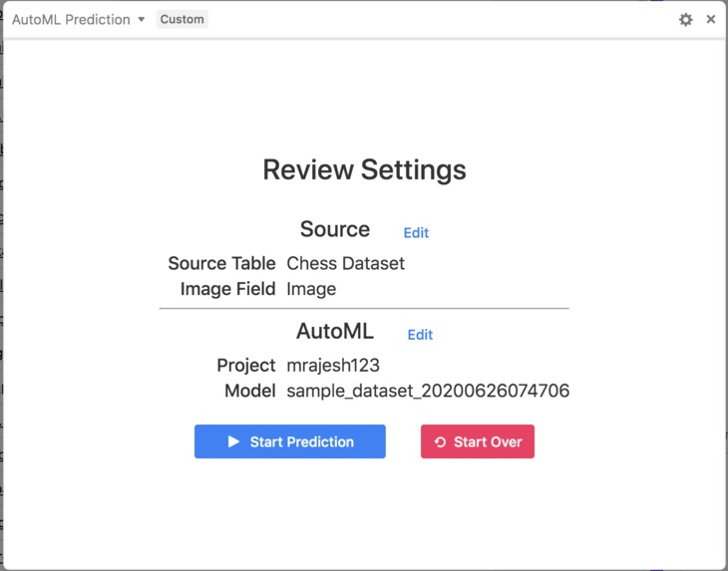Screen dimensions: 728x571
Task: Edit the AutoML settings
Action: point(420,335)
